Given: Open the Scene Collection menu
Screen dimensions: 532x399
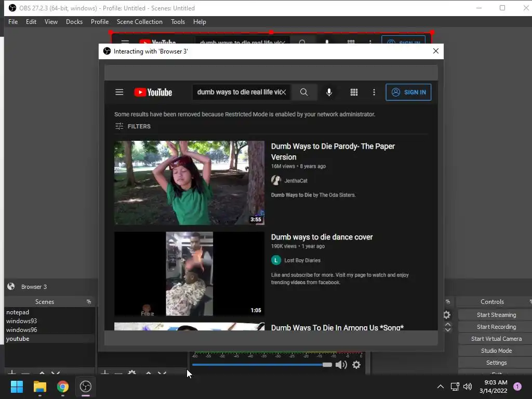Looking at the screenshot, I should 139,22.
